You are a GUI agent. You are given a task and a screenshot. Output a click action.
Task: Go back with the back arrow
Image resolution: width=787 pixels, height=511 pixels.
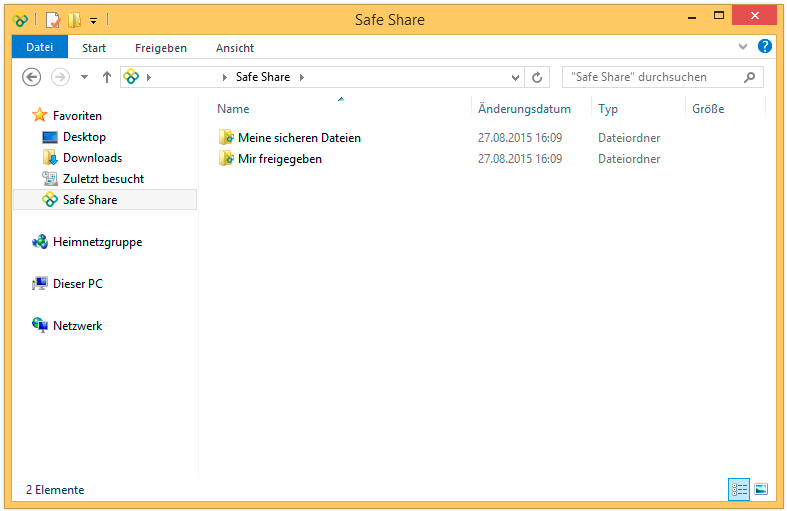pos(32,77)
